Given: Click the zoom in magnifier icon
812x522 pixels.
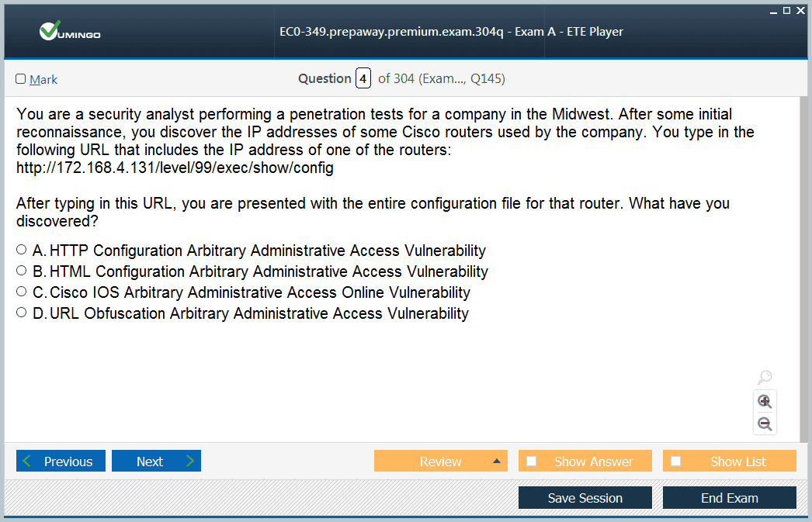Looking at the screenshot, I should point(765,401).
